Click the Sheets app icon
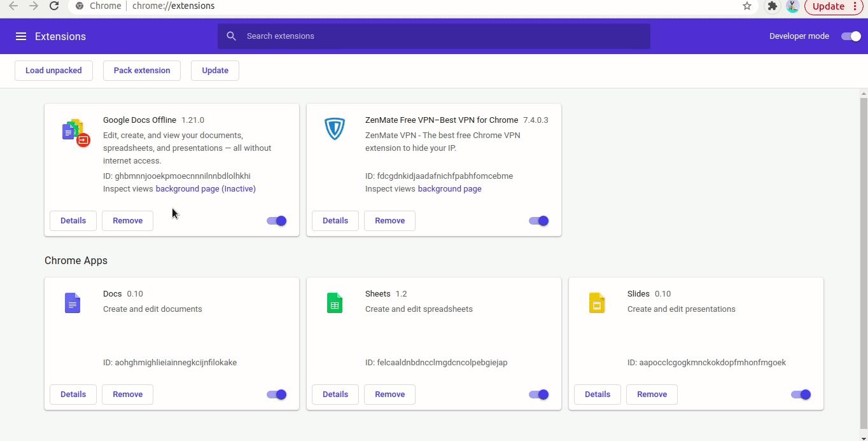 [x=335, y=303]
